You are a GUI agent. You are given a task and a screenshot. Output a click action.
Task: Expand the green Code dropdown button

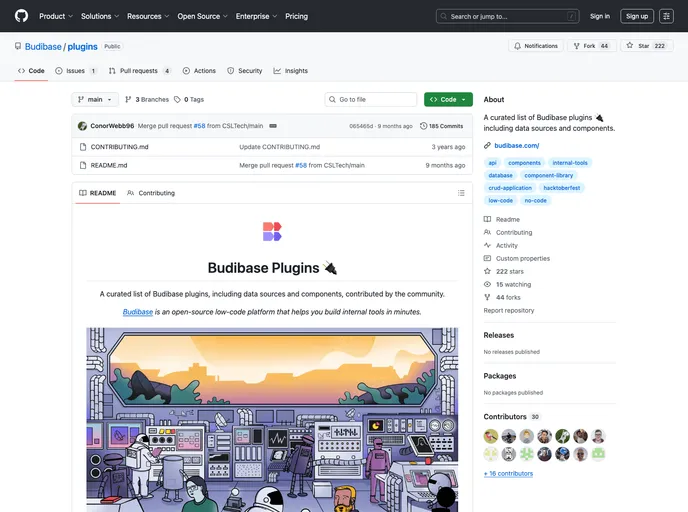pyautogui.click(x=448, y=100)
